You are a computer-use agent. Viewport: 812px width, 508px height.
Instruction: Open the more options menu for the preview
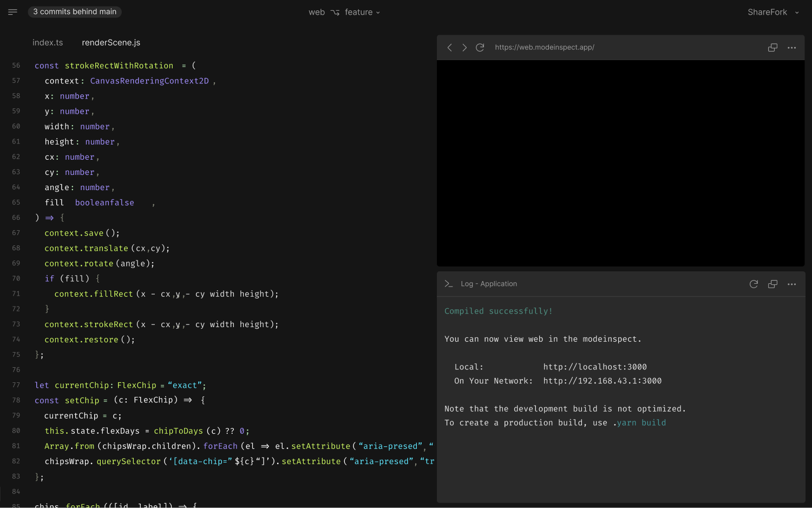(x=791, y=47)
